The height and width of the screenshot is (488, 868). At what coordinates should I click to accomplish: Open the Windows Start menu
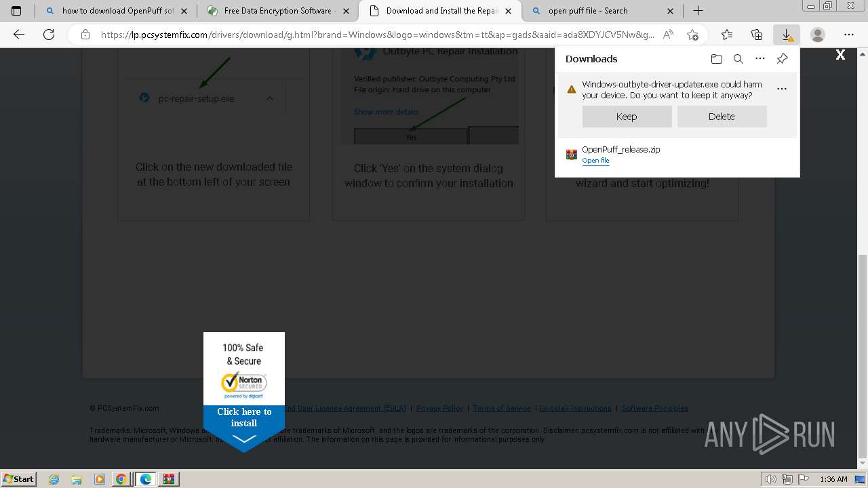[x=18, y=479]
